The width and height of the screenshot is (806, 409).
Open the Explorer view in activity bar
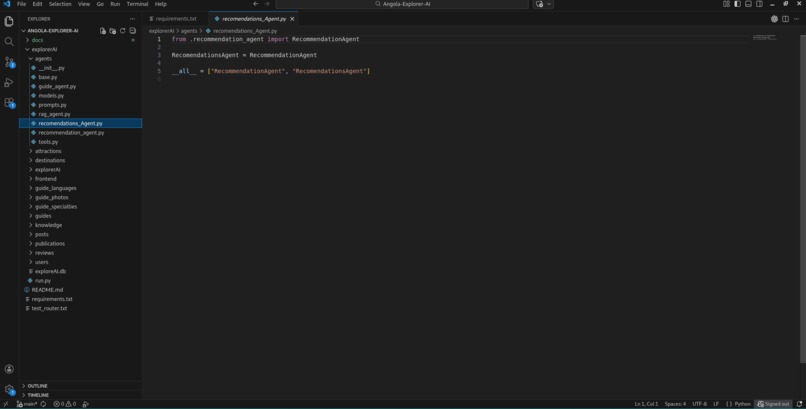coord(9,21)
